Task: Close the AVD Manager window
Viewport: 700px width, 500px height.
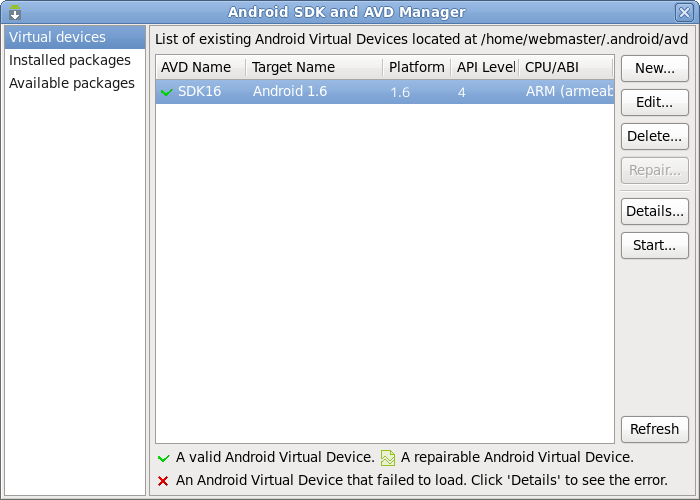Action: (684, 12)
